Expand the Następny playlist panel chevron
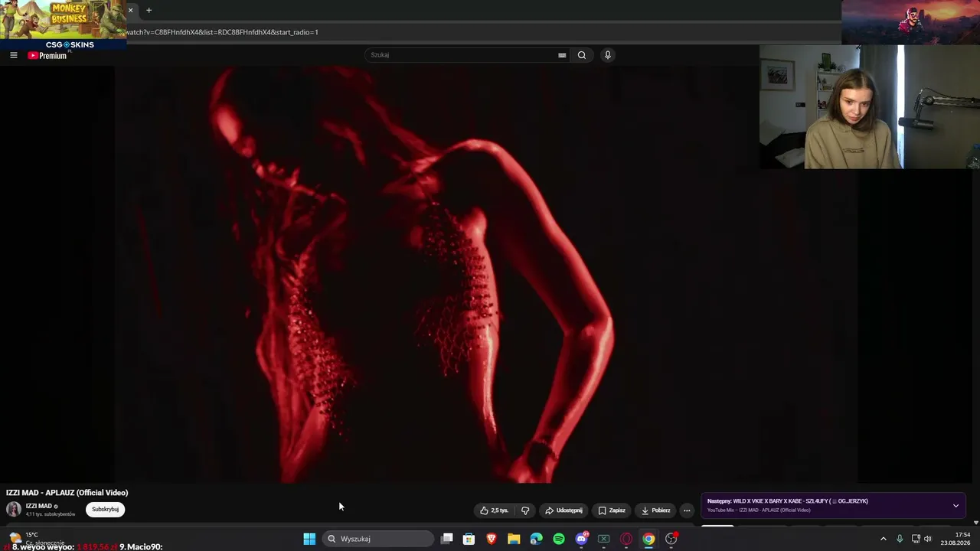 (955, 506)
